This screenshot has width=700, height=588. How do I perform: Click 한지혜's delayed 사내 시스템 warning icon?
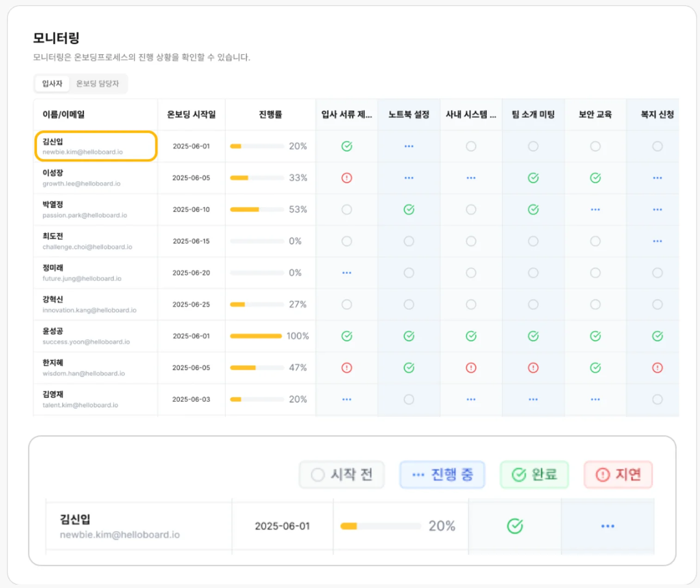tap(471, 368)
